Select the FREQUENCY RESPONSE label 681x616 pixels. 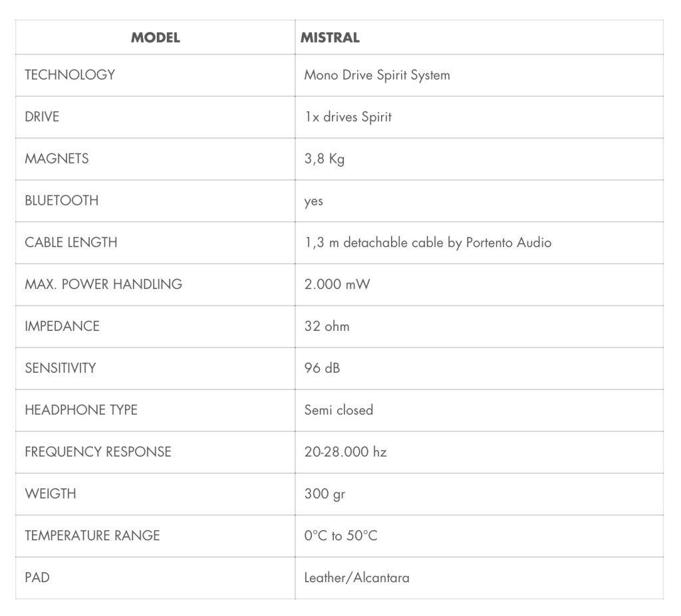tap(98, 452)
